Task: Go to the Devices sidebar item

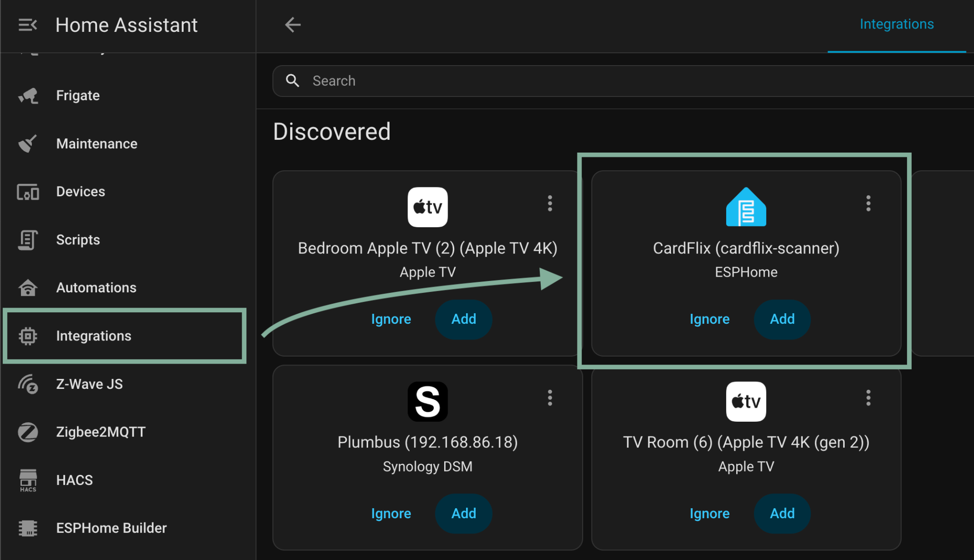Action: click(x=80, y=192)
